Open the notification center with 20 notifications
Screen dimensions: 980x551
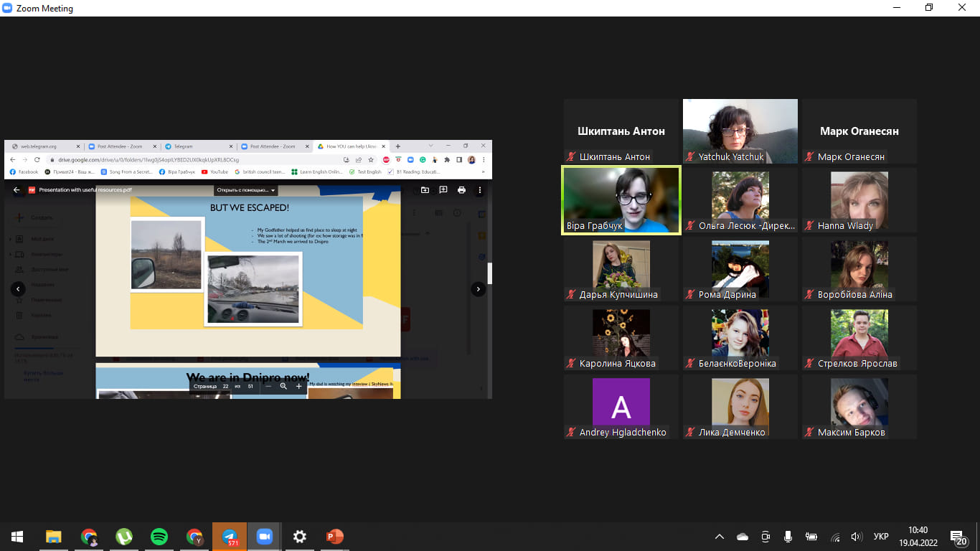tap(958, 537)
